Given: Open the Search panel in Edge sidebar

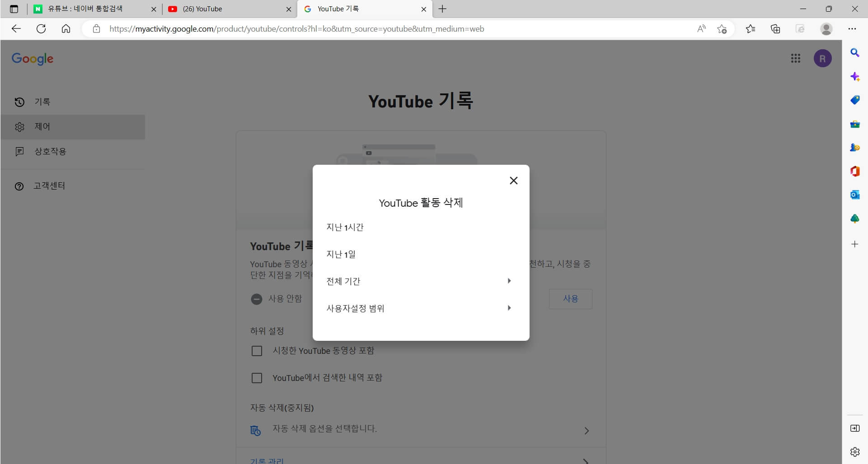Looking at the screenshot, I should coord(854,53).
